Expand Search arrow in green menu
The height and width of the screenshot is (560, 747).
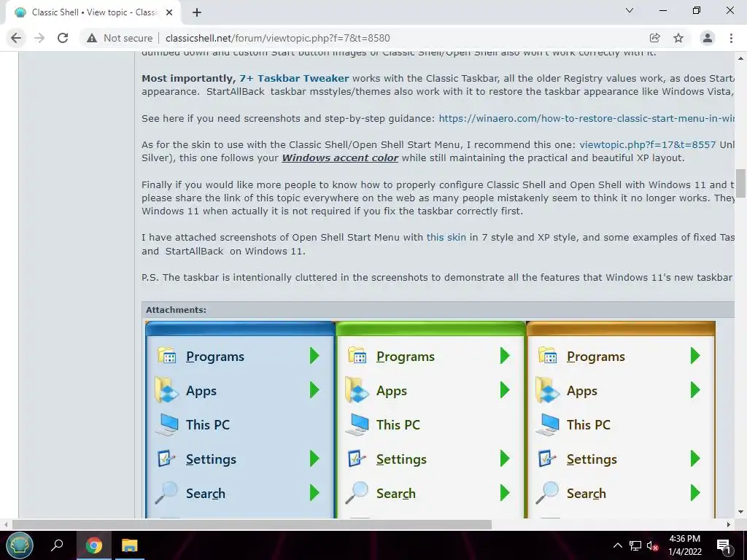coord(505,493)
